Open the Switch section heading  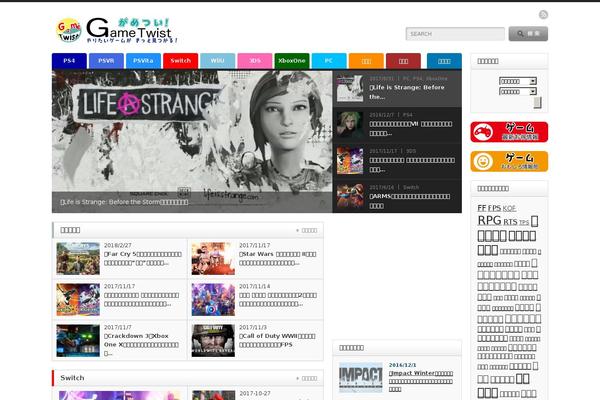coord(72,378)
